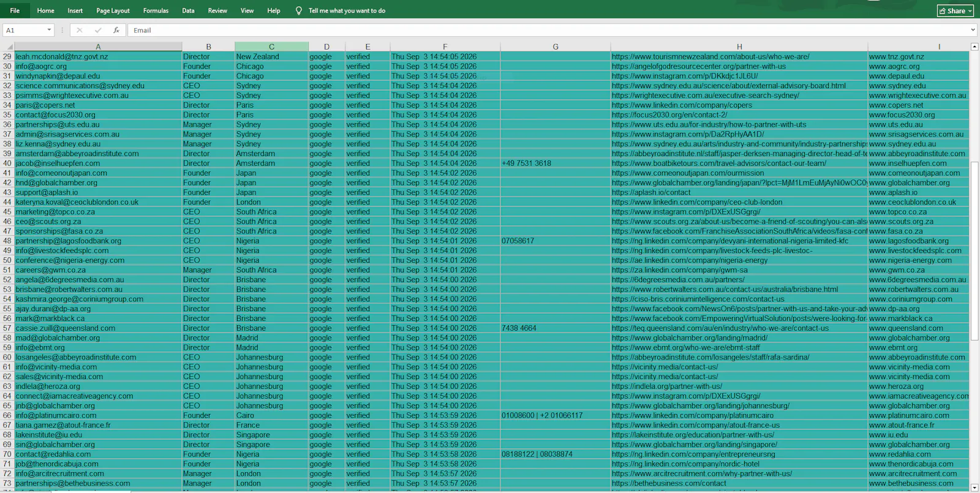Open the Home ribbon tab
Viewport: 980px width, 493px height.
pyautogui.click(x=45, y=10)
